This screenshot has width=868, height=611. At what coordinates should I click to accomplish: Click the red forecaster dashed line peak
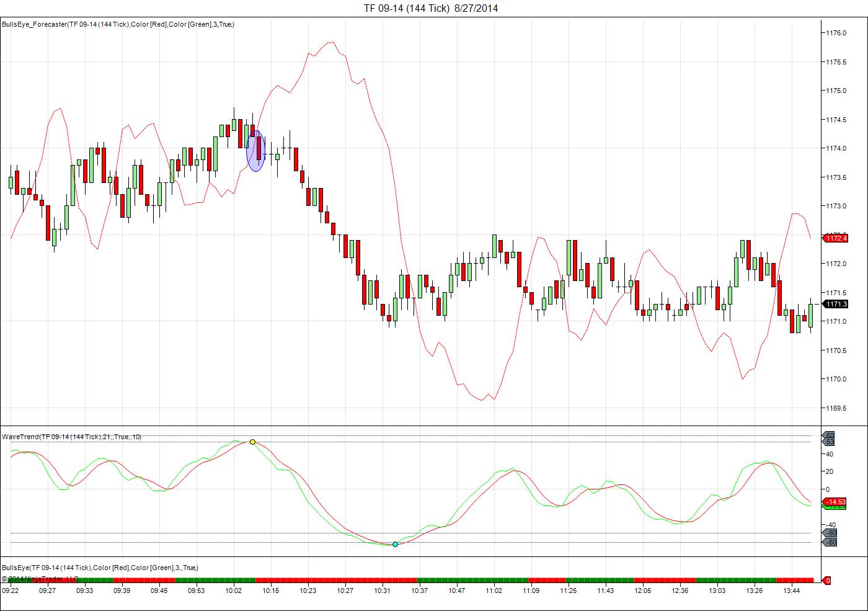coord(333,42)
